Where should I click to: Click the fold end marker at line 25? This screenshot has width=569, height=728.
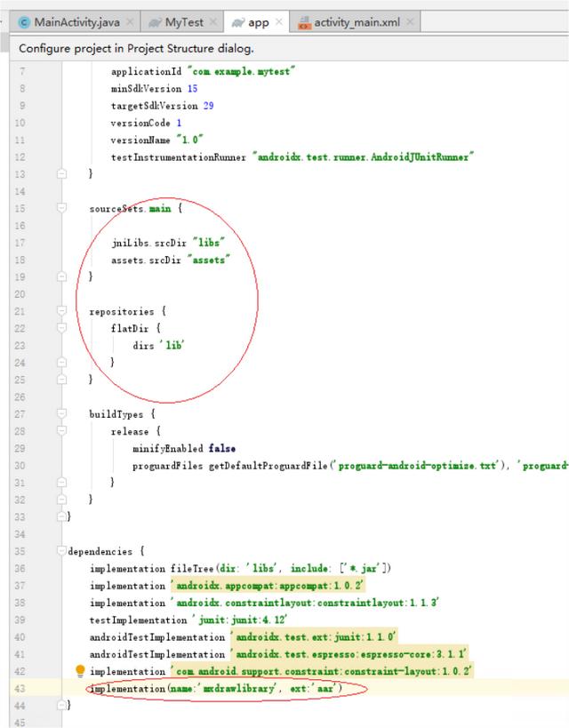61,380
